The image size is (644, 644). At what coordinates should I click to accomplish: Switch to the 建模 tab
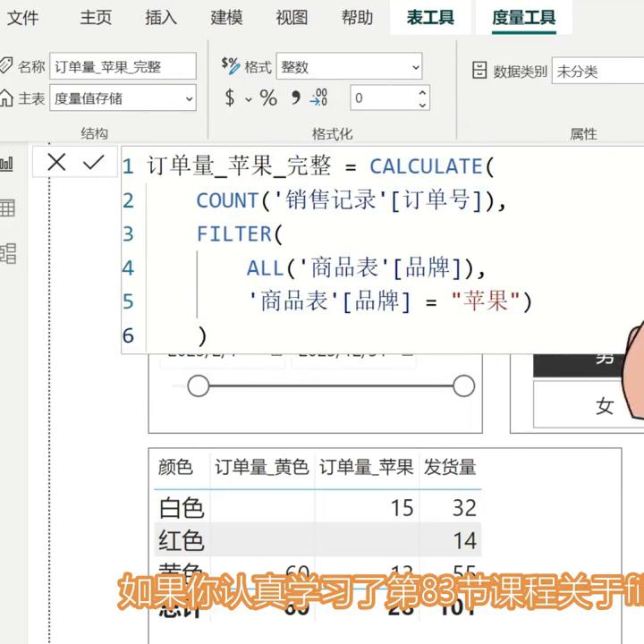click(x=226, y=17)
